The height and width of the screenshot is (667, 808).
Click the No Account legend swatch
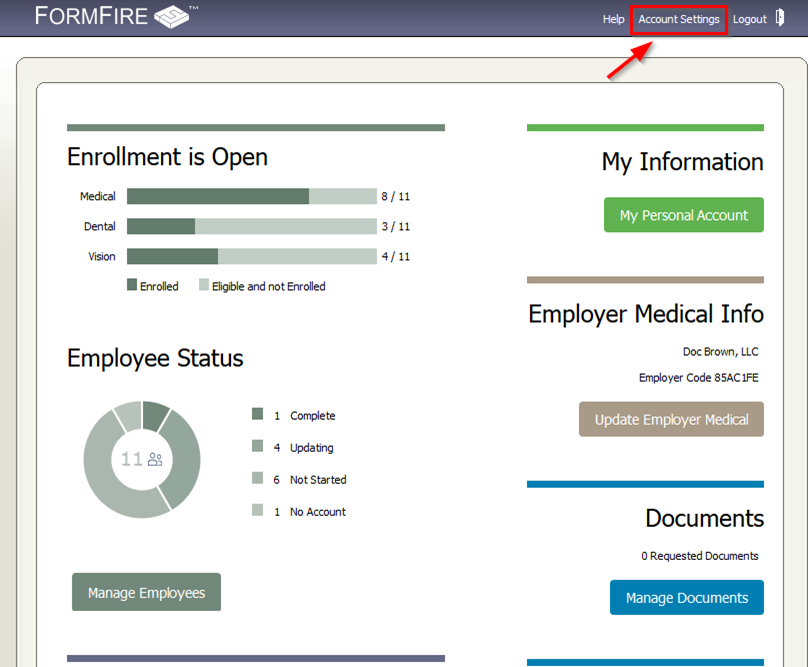point(257,510)
